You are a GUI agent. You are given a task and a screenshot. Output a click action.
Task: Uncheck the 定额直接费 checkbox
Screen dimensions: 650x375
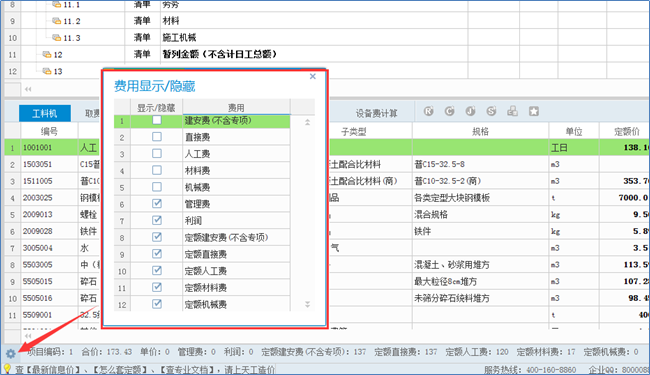(x=157, y=254)
